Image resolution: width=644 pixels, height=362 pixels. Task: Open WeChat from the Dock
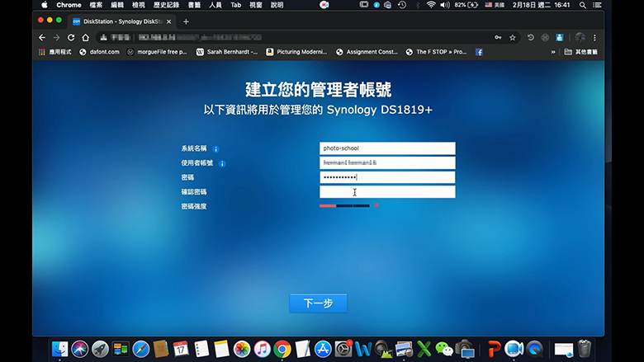[x=444, y=350]
